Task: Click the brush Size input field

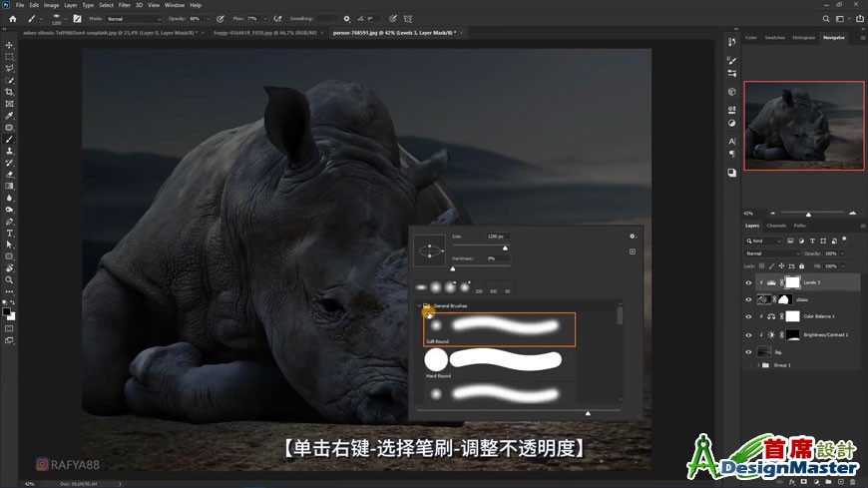Action: 497,237
